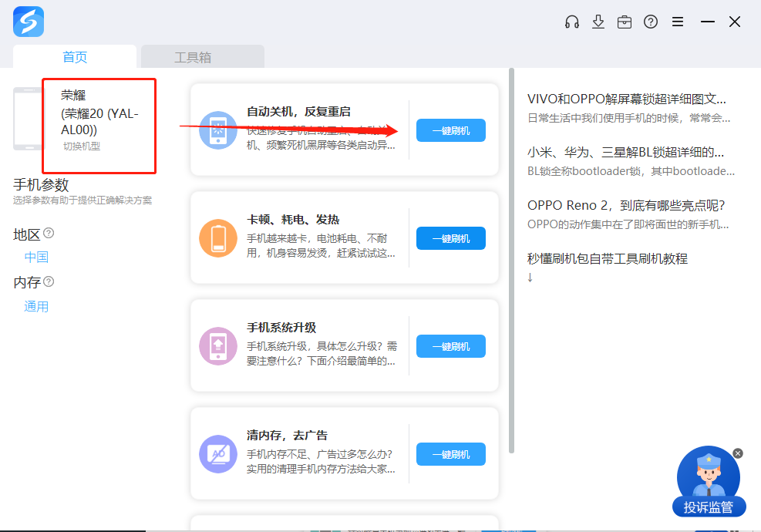The image size is (761, 532).
Task: Open the 卡顿、耗电、发热 card title
Action: 293,220
